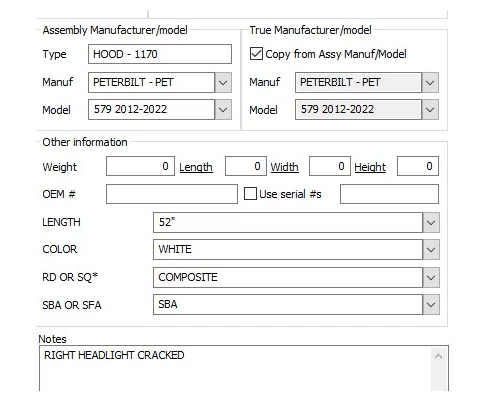Click the Notes scrollbar up arrow
This screenshot has height=400, width=500.
pyautogui.click(x=439, y=356)
